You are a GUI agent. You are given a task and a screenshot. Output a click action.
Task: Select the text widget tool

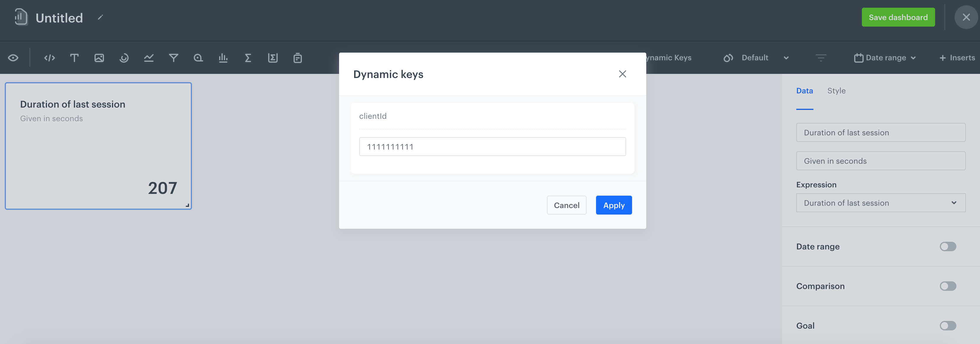point(74,58)
